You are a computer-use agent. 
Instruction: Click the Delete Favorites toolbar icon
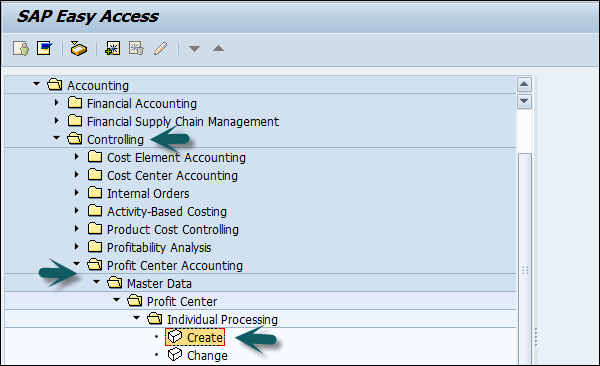coord(136,48)
